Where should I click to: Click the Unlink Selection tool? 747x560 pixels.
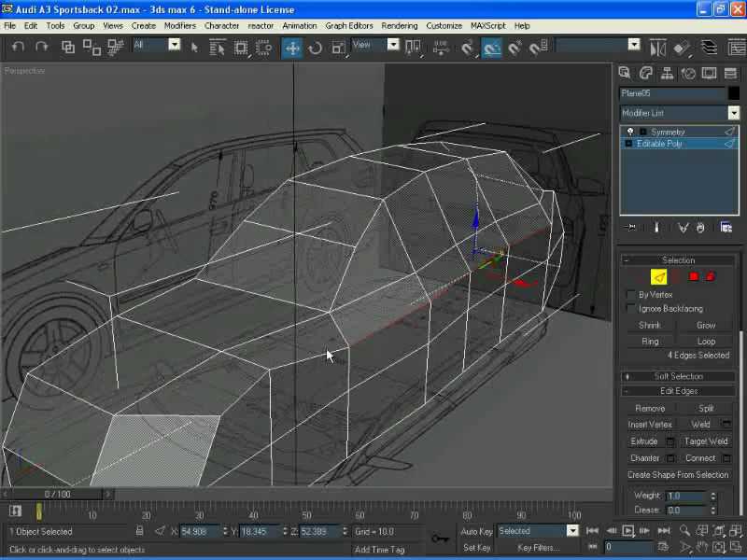pyautogui.click(x=92, y=47)
